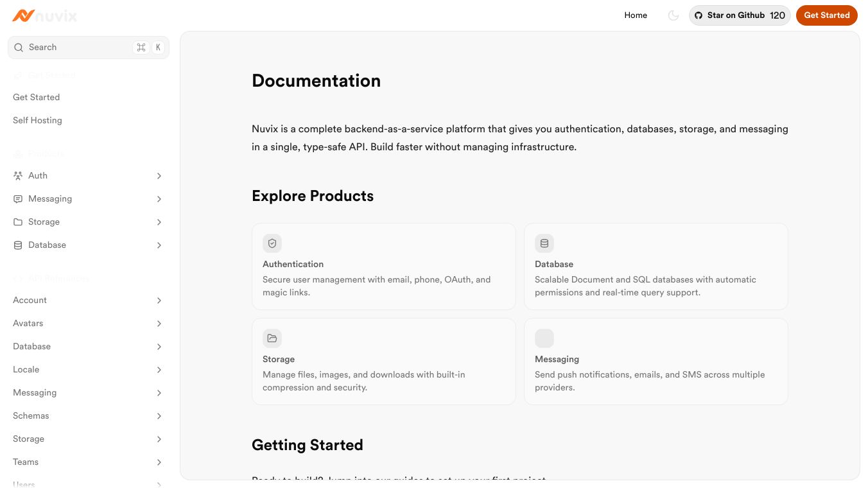Open the Home nav link

[636, 15]
